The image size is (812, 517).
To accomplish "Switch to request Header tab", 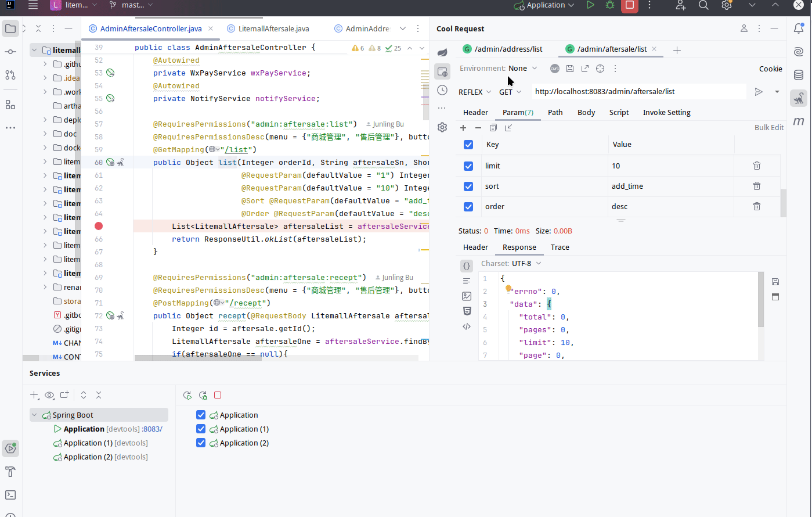I will (475, 112).
